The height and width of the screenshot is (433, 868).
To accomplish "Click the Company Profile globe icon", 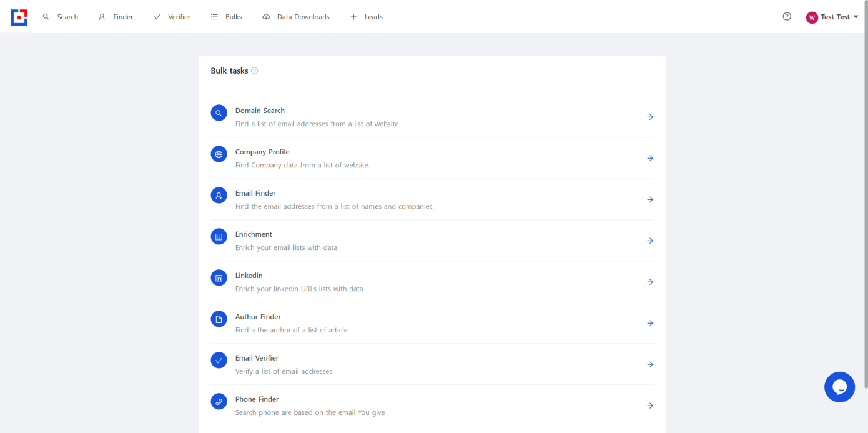I will tap(219, 154).
